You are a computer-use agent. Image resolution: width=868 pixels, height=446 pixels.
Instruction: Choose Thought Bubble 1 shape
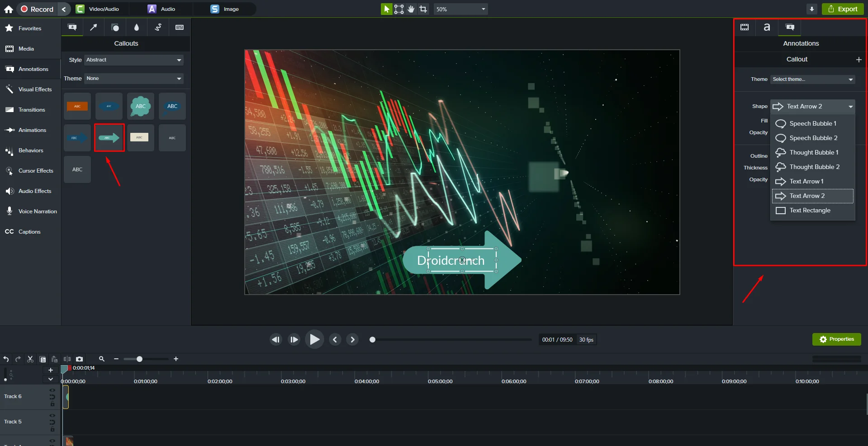pos(813,152)
